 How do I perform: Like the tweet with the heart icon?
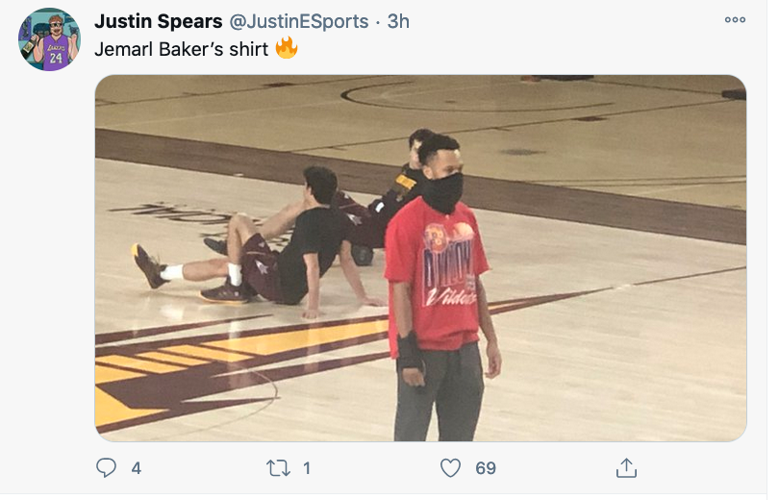click(x=451, y=468)
